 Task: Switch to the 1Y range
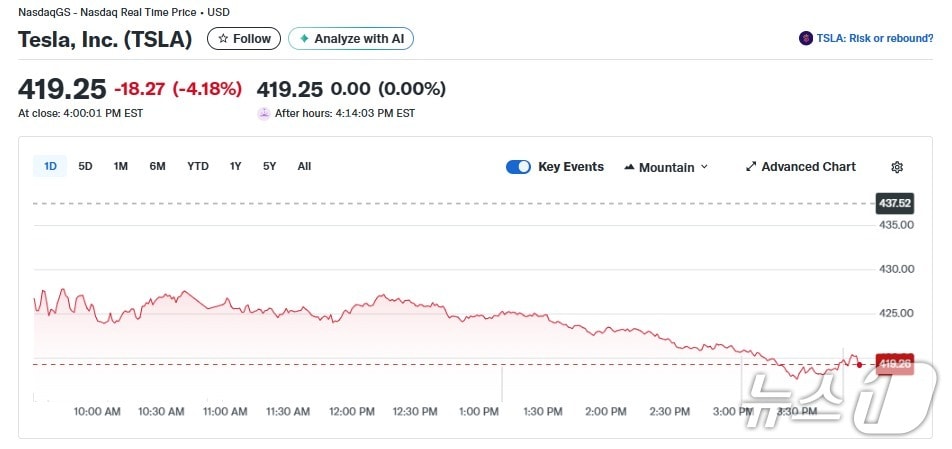click(235, 166)
